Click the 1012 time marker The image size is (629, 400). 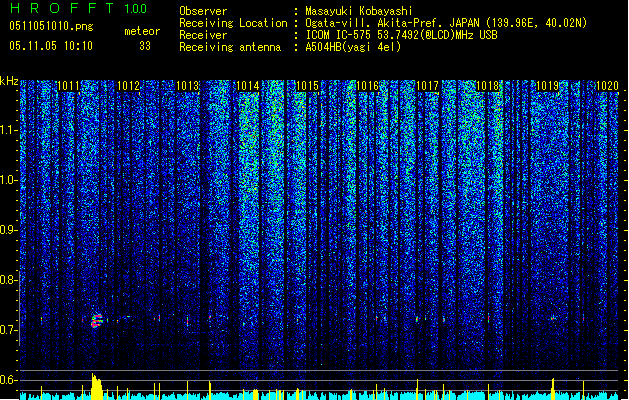click(x=128, y=86)
